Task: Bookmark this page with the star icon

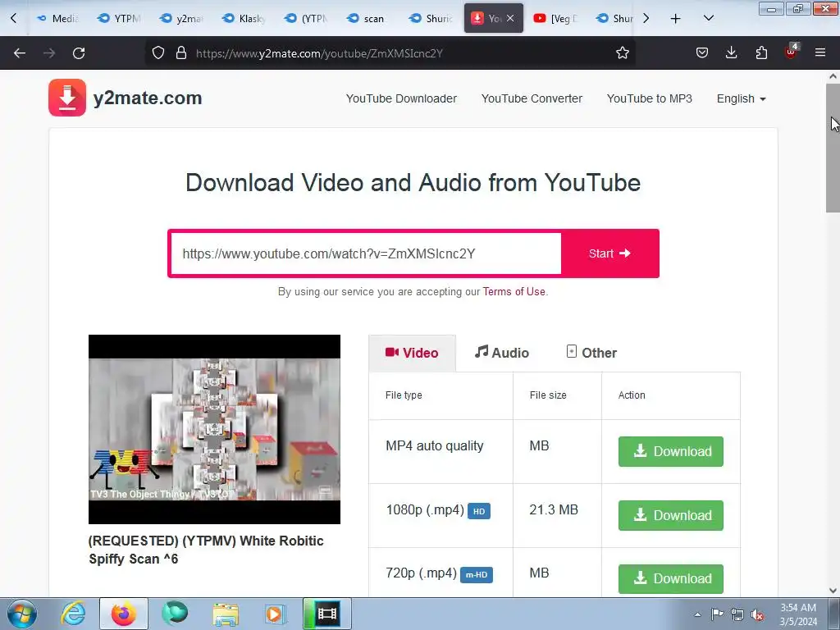Action: coord(622,52)
